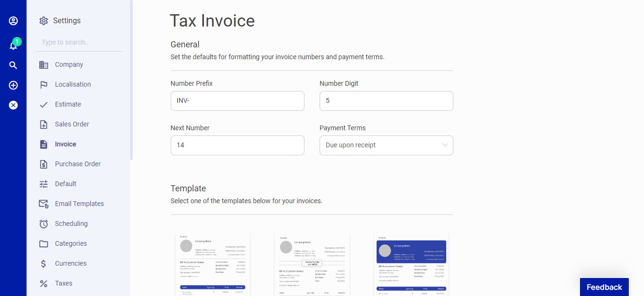
Task: Click the Number Prefix input field
Action: click(x=237, y=101)
